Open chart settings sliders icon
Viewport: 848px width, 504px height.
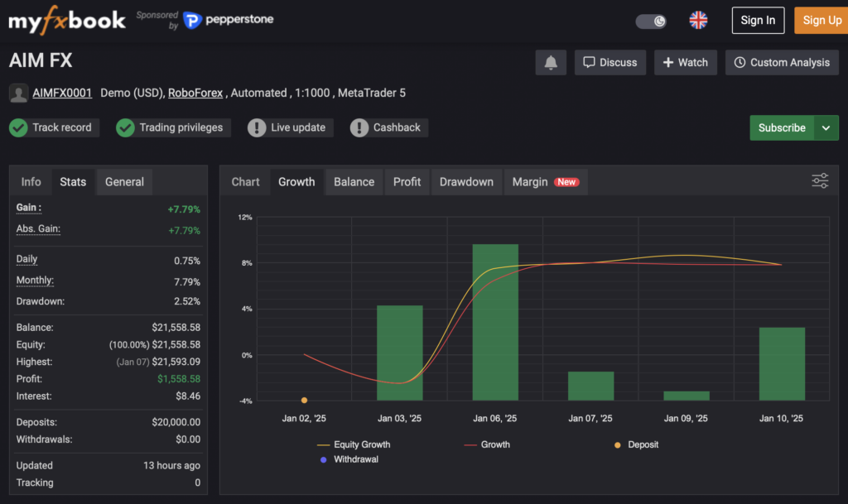point(820,181)
